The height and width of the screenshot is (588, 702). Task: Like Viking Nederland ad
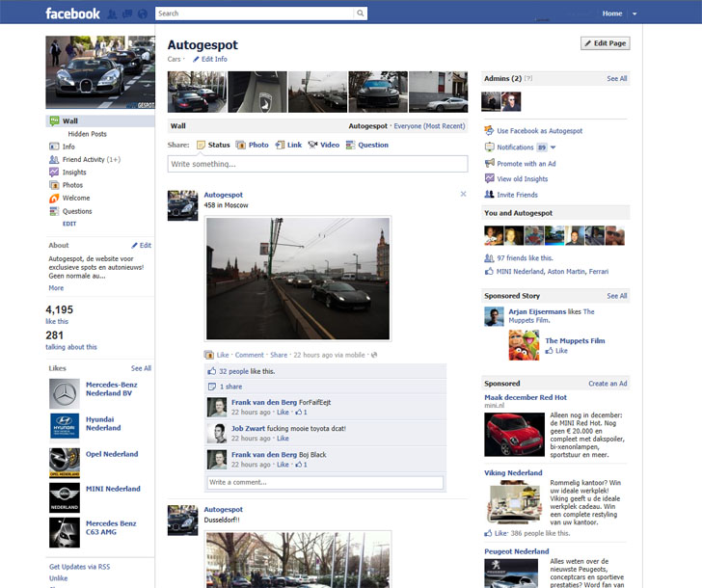tap(500, 533)
